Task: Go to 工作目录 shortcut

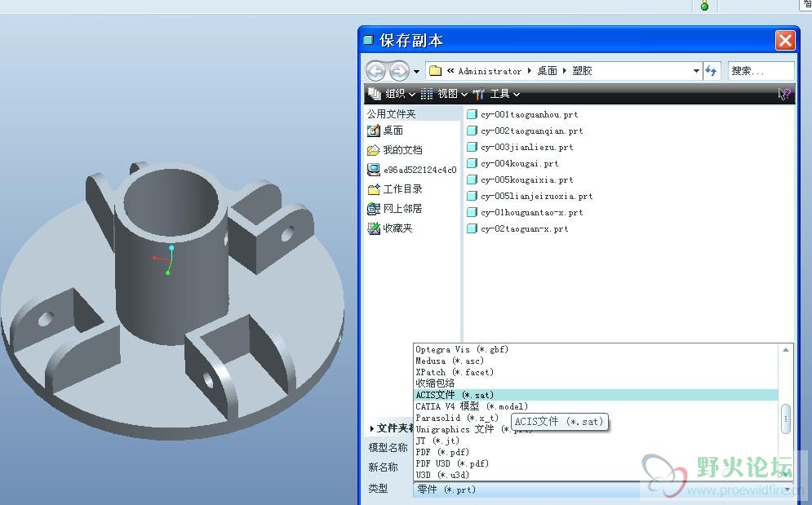Action: 395,189
